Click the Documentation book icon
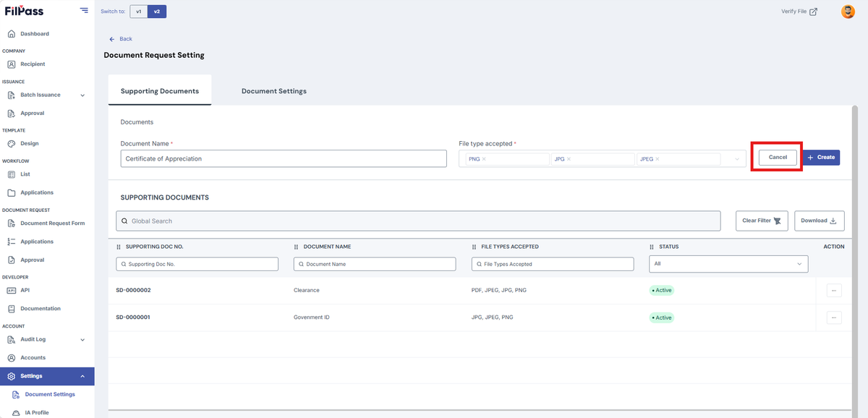Viewport: 868px width, 418px height. [x=12, y=309]
